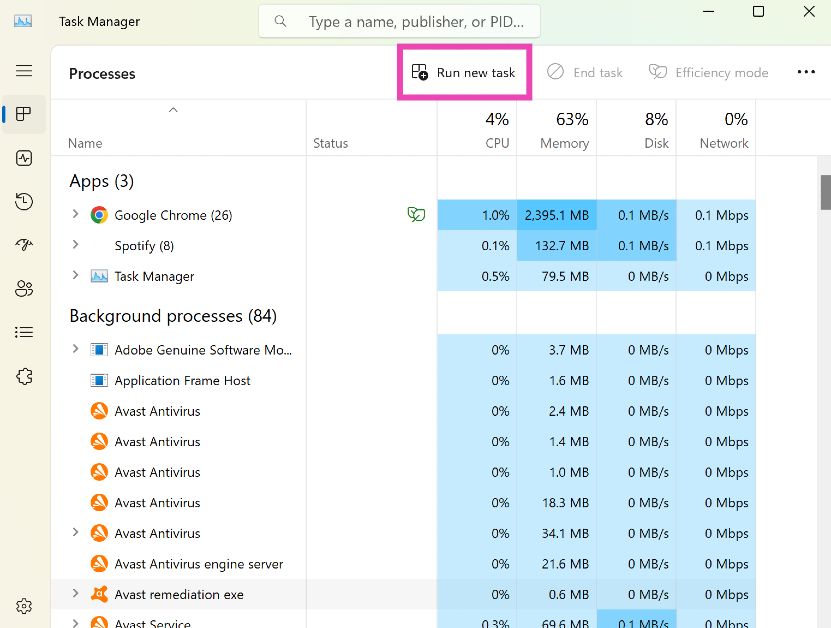This screenshot has width=831, height=628.
Task: Expand the Avast remediation exe entry
Action: 75,594
